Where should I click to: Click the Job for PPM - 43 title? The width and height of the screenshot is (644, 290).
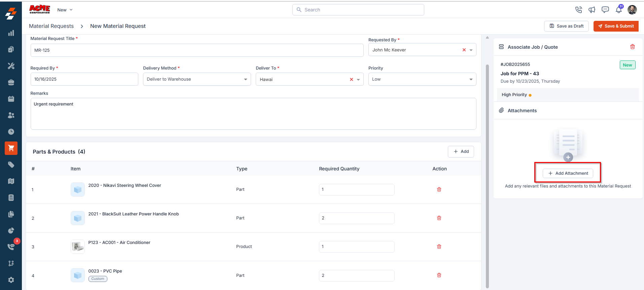(x=520, y=74)
